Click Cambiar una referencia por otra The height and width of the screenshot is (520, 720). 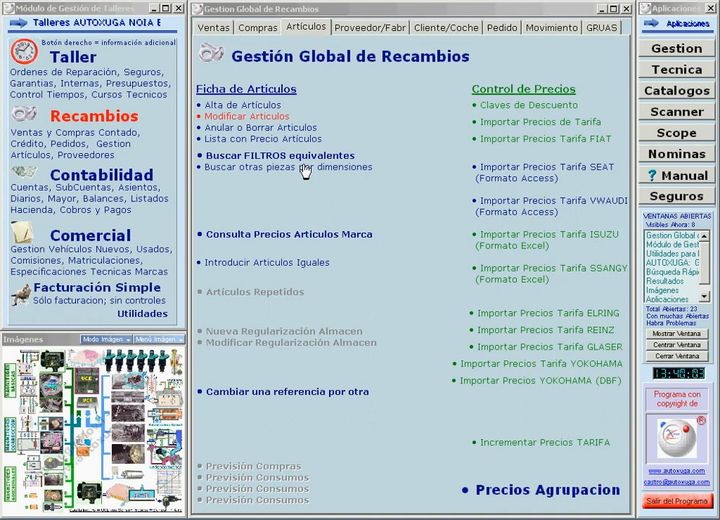[287, 392]
